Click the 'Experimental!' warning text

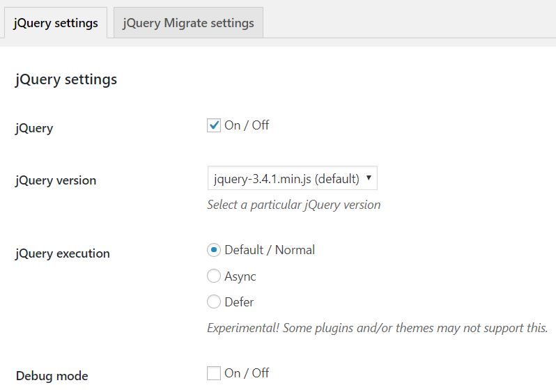(378, 328)
